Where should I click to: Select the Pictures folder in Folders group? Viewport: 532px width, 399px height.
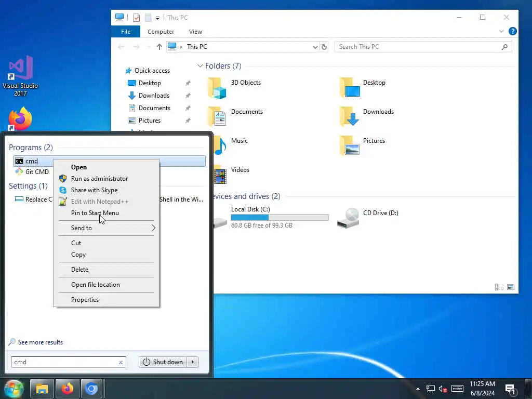coord(362,146)
